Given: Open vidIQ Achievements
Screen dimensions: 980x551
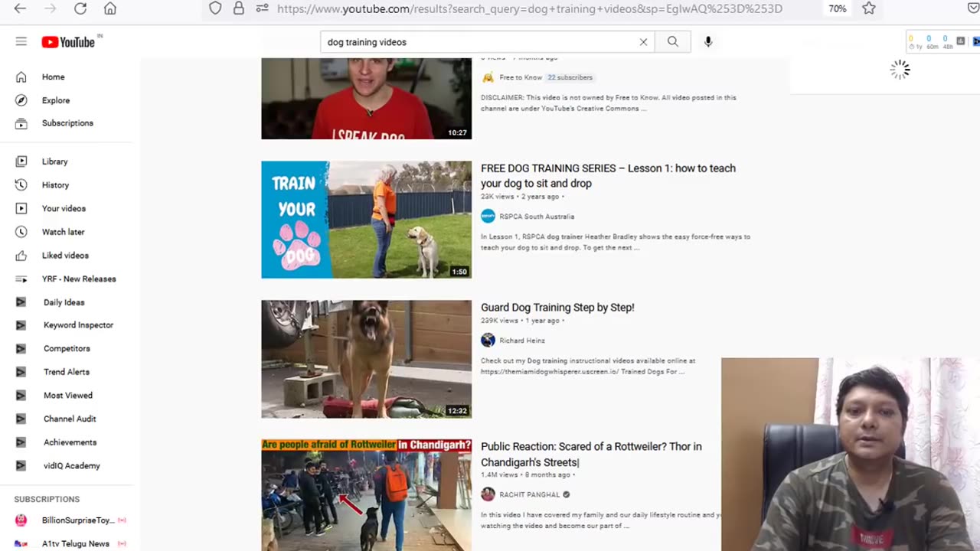Looking at the screenshot, I should 70,442.
